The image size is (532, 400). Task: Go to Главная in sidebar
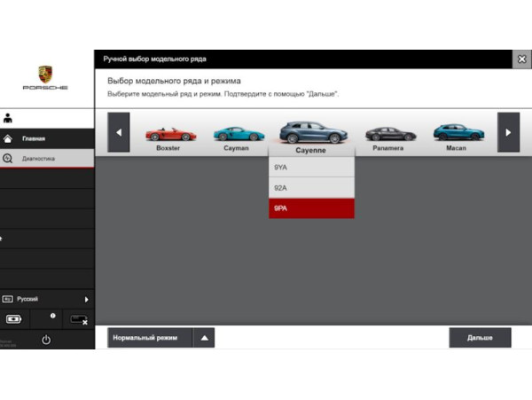[x=34, y=138]
